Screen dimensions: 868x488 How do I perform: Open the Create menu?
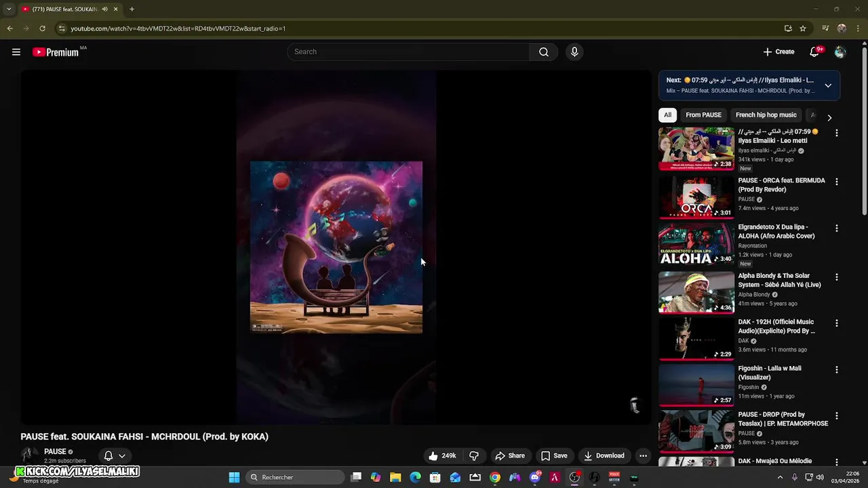(778, 52)
